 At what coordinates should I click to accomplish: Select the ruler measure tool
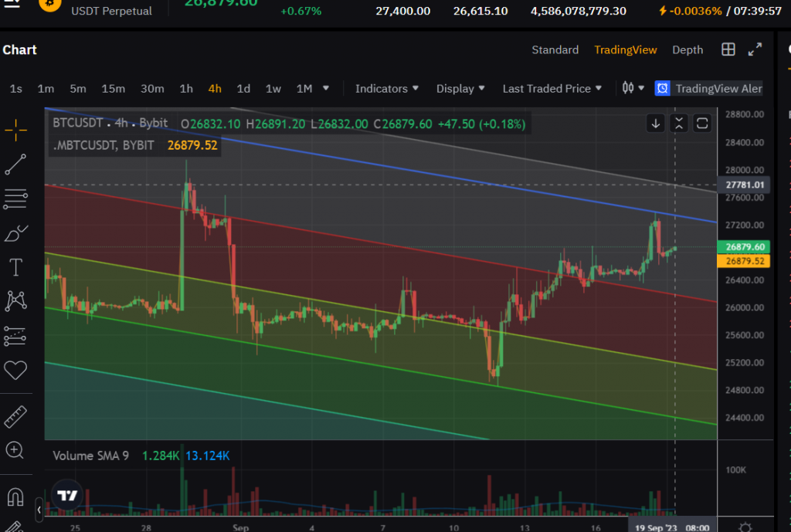15,417
